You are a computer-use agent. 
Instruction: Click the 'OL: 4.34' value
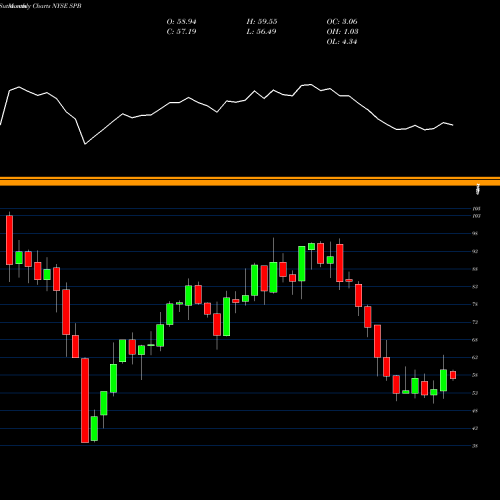[x=342, y=42]
